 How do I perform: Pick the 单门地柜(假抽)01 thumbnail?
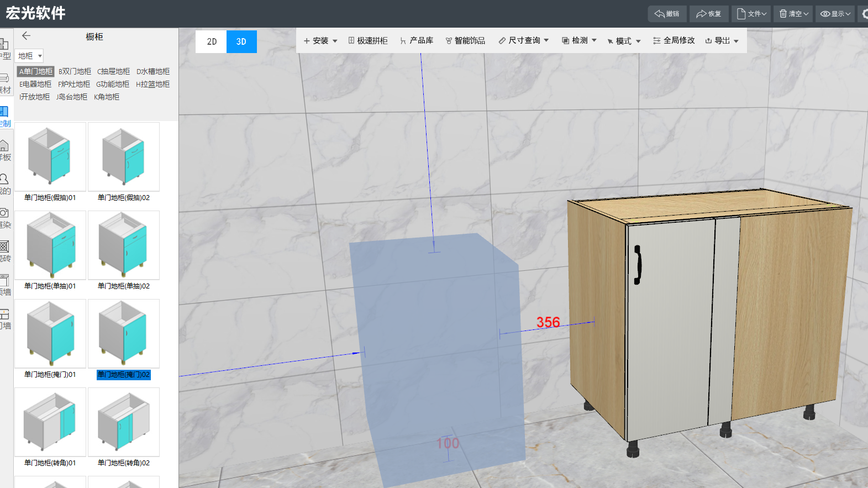pos(50,156)
